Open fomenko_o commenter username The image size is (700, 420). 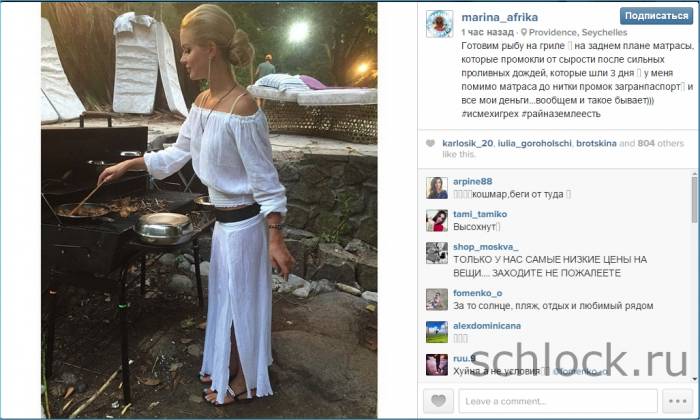pos(477,293)
